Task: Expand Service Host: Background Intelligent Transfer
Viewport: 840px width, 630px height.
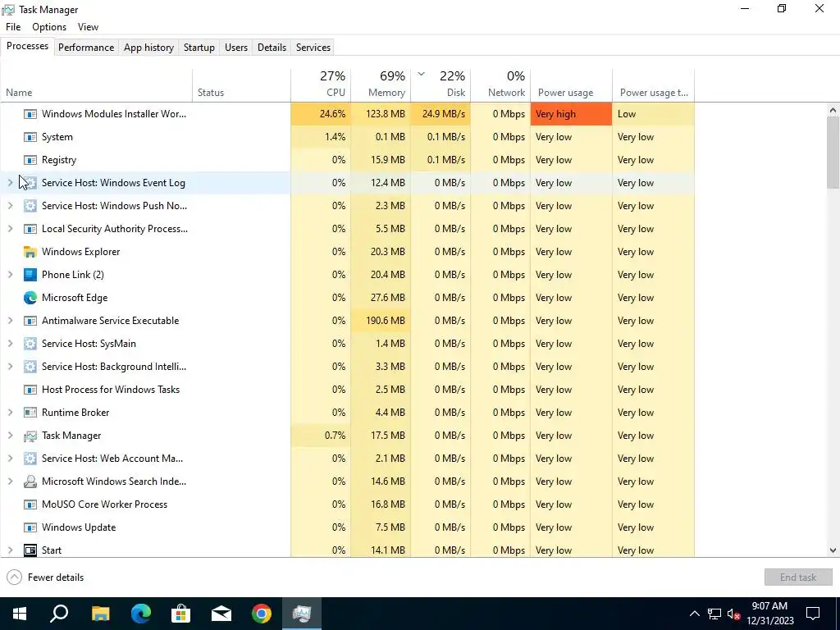Action: [x=10, y=367]
